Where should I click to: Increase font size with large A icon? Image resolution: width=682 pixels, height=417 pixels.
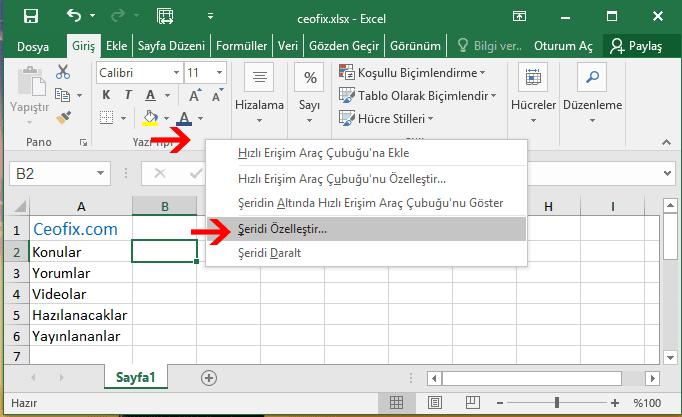coord(194,95)
